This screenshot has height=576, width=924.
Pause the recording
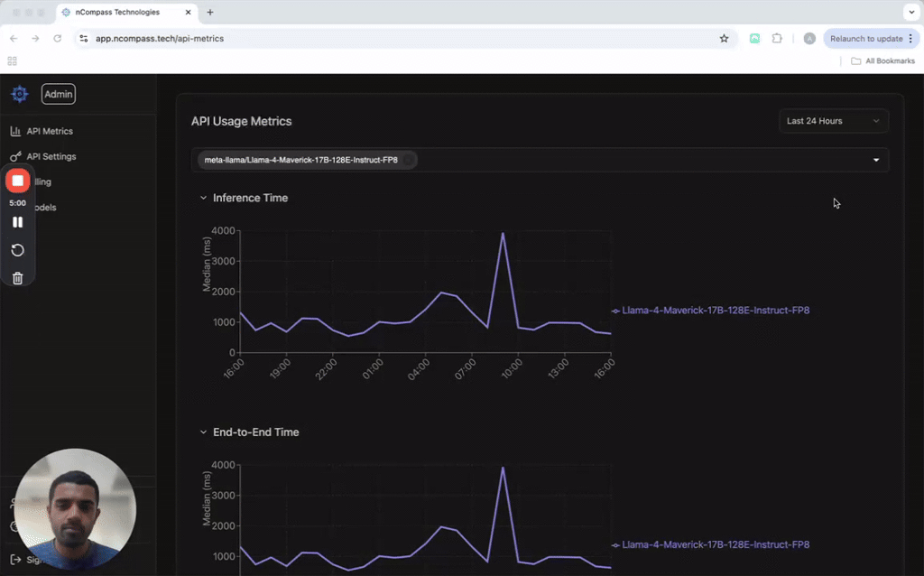click(18, 222)
